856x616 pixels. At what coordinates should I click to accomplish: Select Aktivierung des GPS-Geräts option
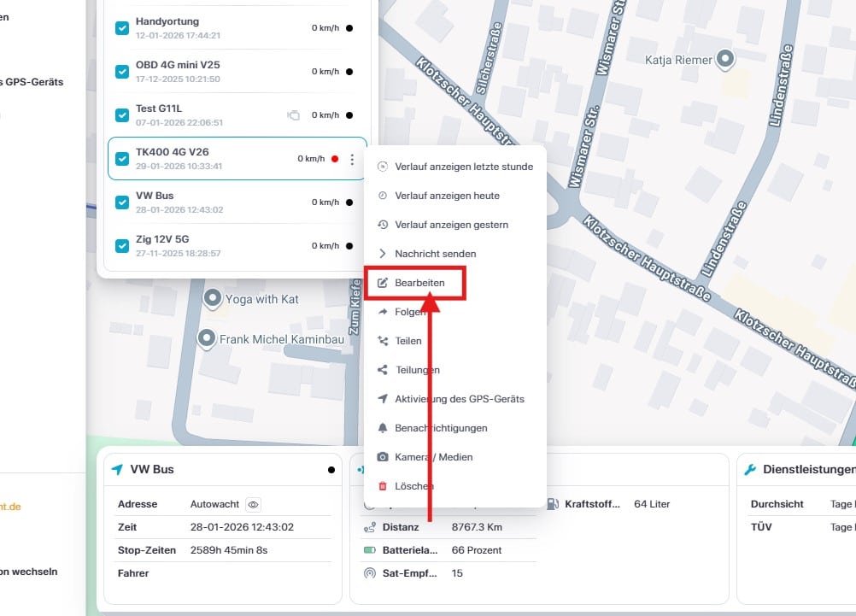coord(459,399)
